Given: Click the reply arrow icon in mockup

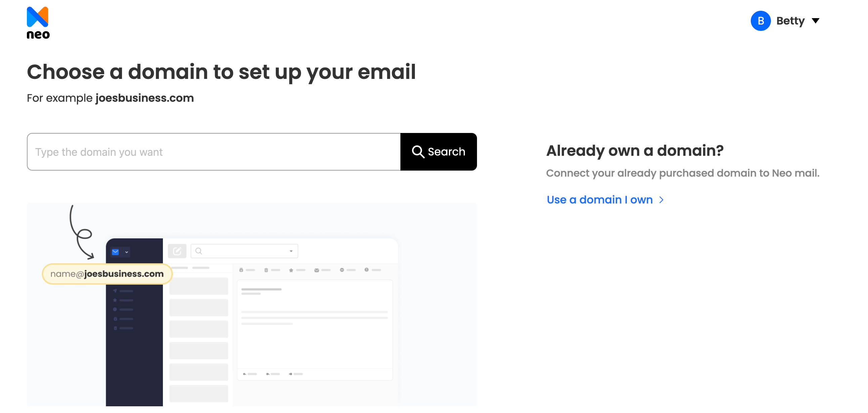Looking at the screenshot, I should (x=245, y=374).
